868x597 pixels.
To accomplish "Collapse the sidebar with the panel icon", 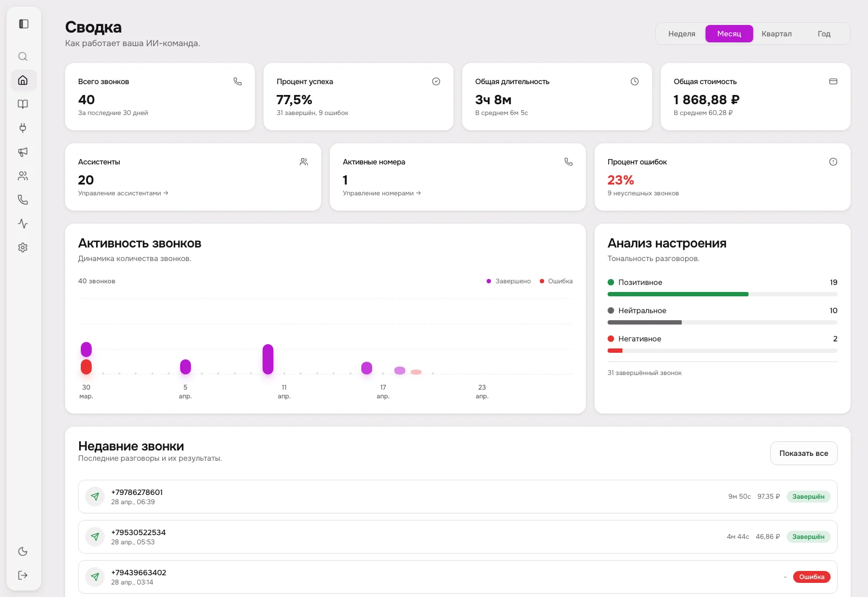I will [23, 24].
